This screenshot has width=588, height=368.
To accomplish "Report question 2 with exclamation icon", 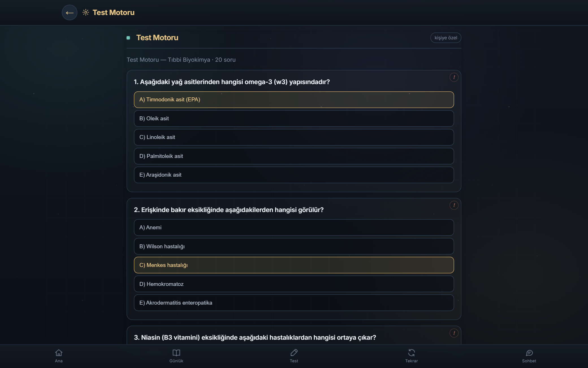I will (x=454, y=205).
